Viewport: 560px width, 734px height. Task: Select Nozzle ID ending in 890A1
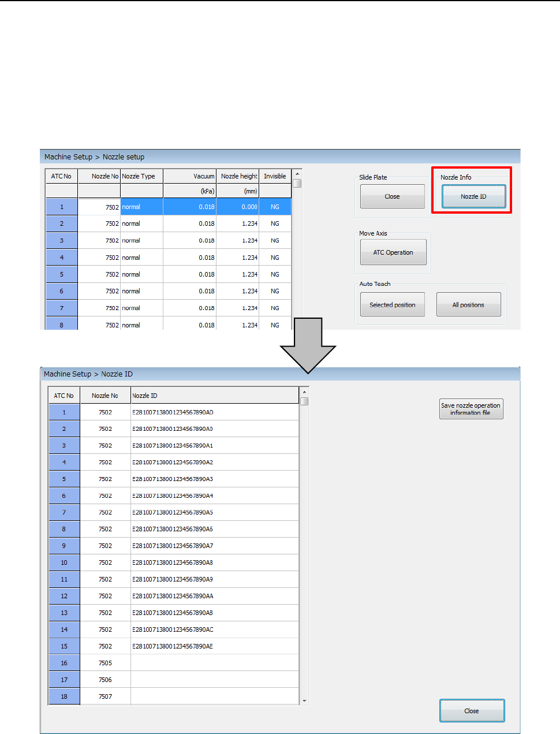215,446
